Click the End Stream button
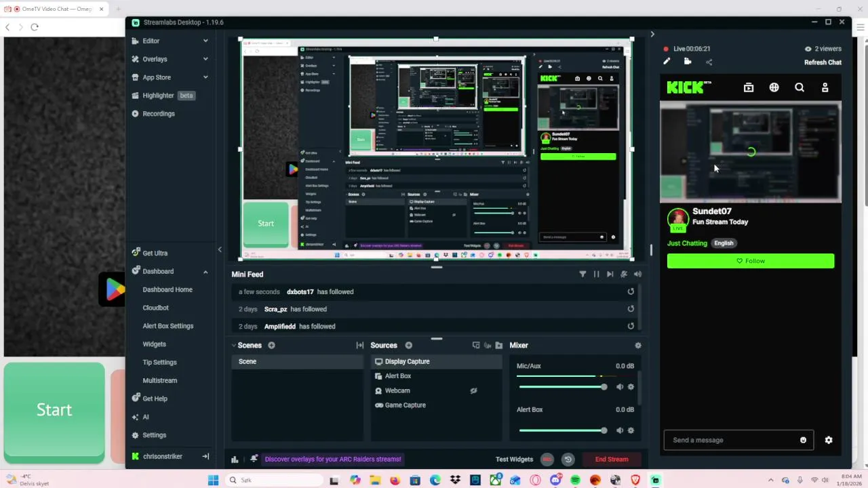The width and height of the screenshot is (868, 488). click(612, 459)
